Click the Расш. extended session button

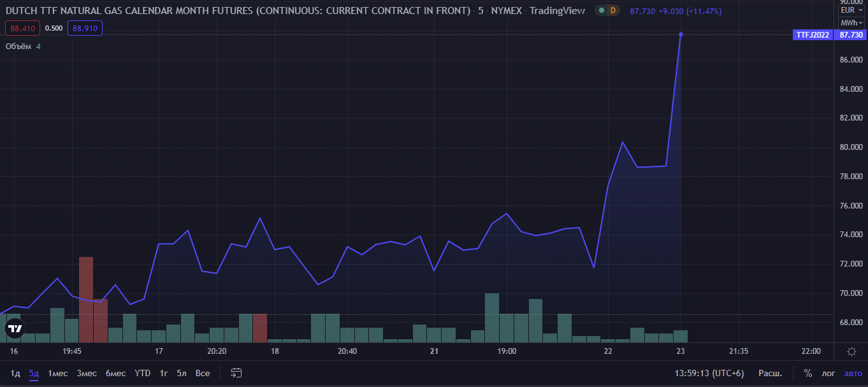(770, 373)
